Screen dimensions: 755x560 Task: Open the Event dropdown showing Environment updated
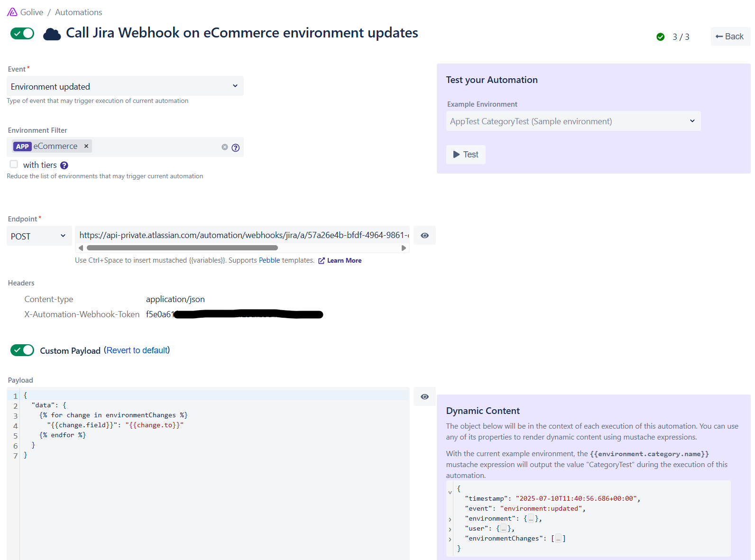tap(125, 86)
